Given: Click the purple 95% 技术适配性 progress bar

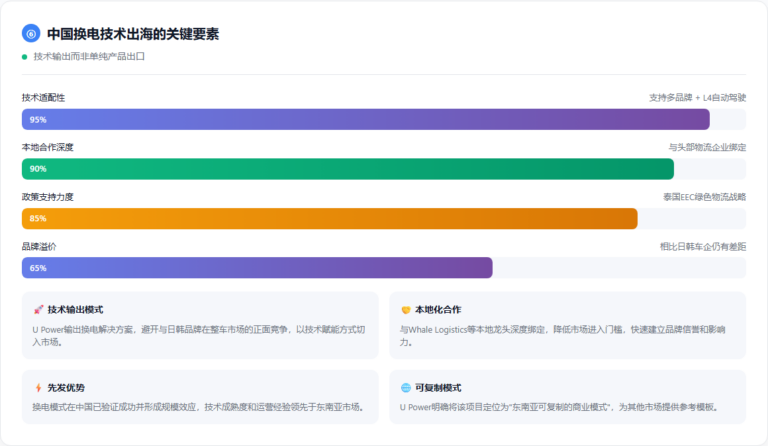Looking at the screenshot, I should [x=366, y=119].
